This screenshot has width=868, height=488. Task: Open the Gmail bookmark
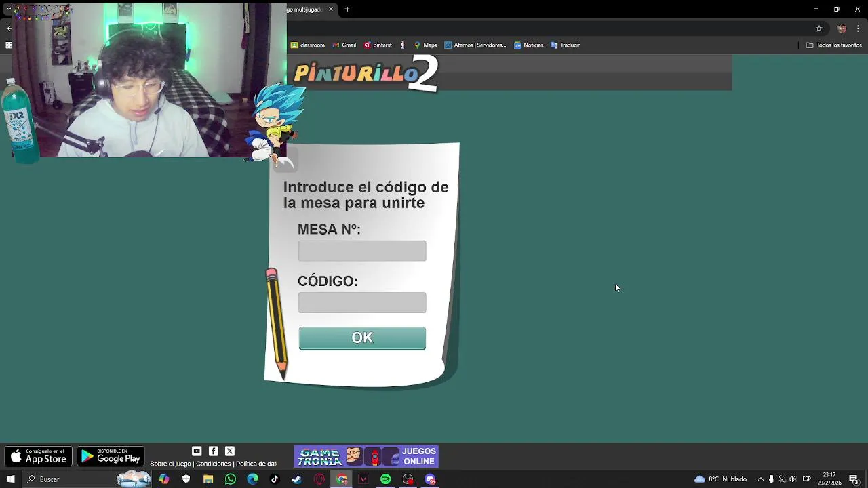(x=344, y=45)
